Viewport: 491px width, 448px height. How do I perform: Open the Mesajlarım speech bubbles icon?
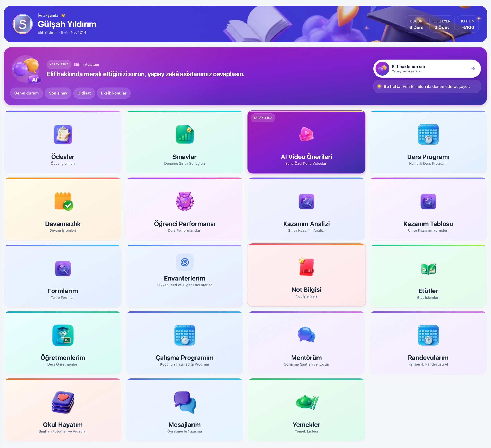(185, 402)
